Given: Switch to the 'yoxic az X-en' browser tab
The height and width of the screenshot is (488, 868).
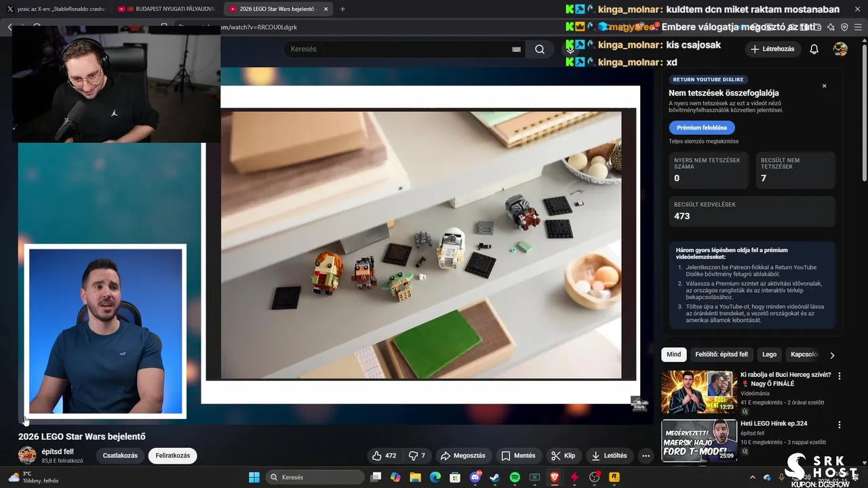Looking at the screenshot, I should coord(56,9).
